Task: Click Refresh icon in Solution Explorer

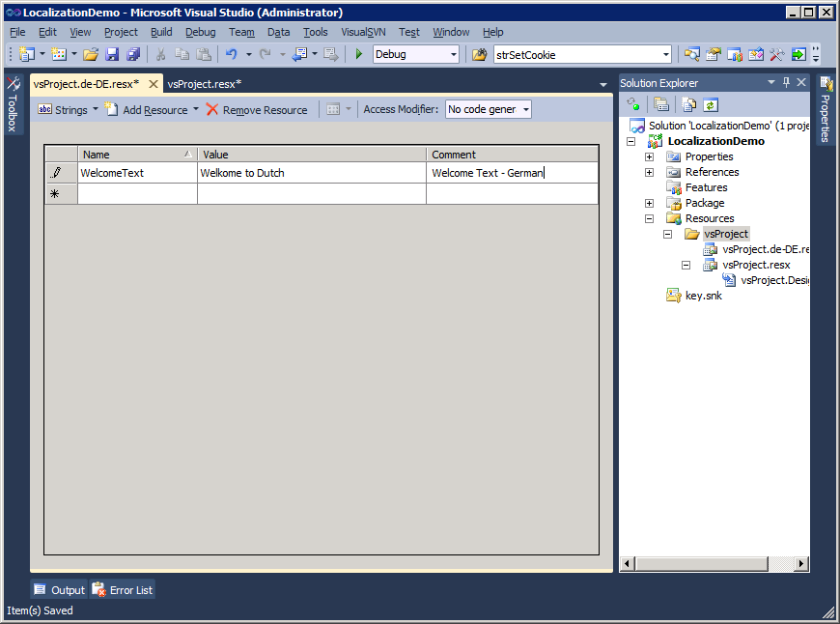Action: coord(711,104)
